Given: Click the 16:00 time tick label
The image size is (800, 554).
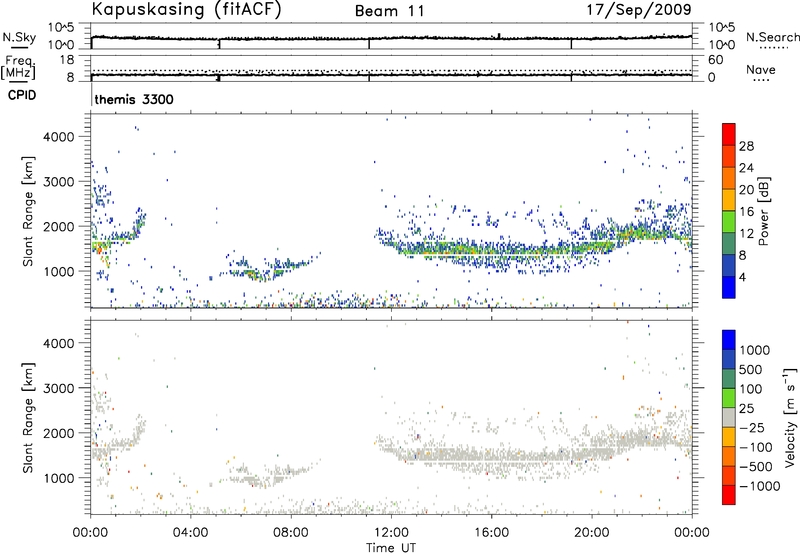Looking at the screenshot, I should pyautogui.click(x=491, y=533).
